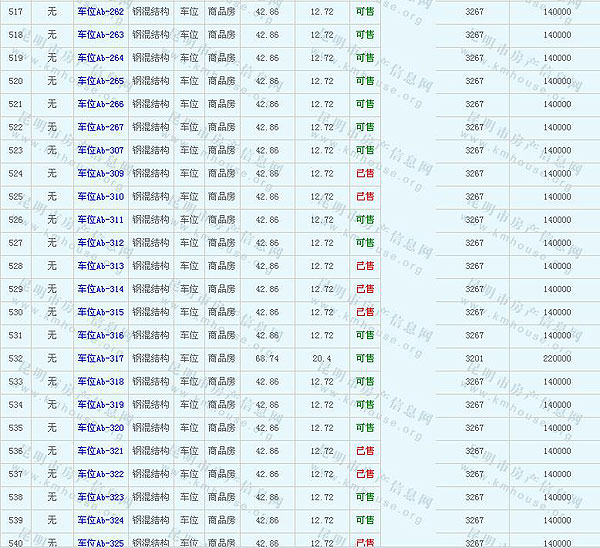Image resolution: width=600 pixels, height=548 pixels.
Task: Open 车位Ab-321 details
Action: point(101,451)
